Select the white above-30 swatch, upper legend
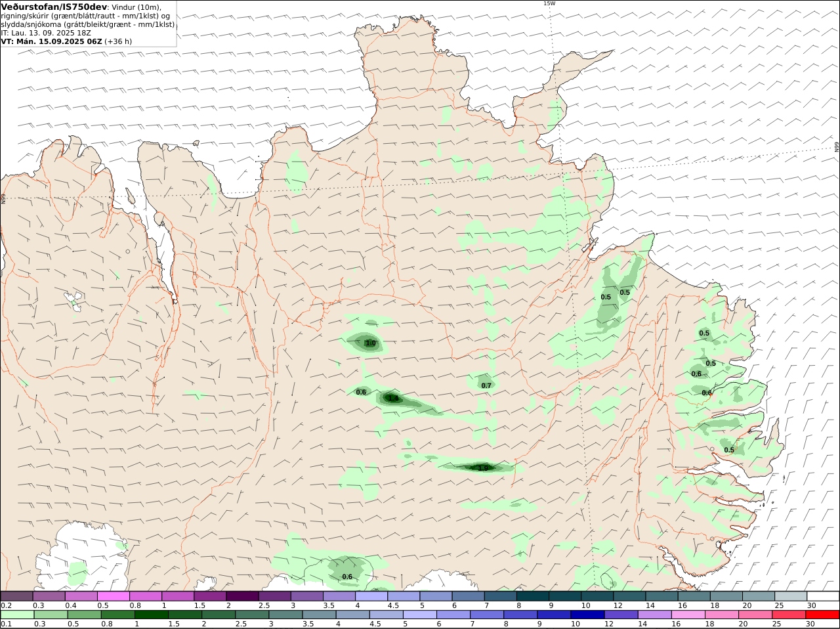This screenshot has height=629, width=840. point(823,596)
